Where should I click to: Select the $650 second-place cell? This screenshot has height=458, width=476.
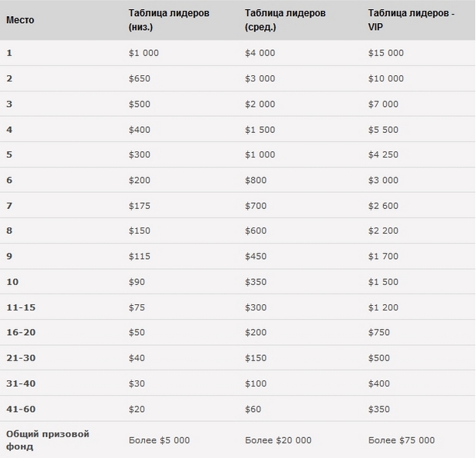tap(139, 78)
